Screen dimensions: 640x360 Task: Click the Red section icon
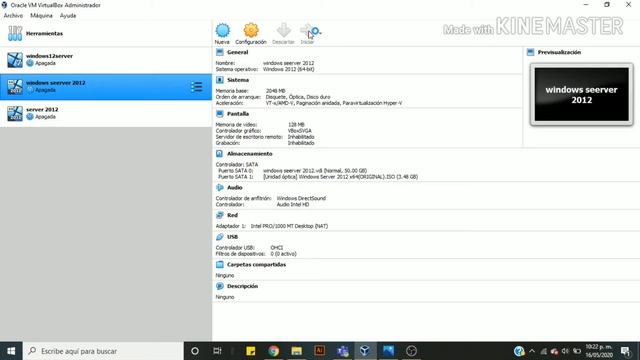click(x=220, y=215)
